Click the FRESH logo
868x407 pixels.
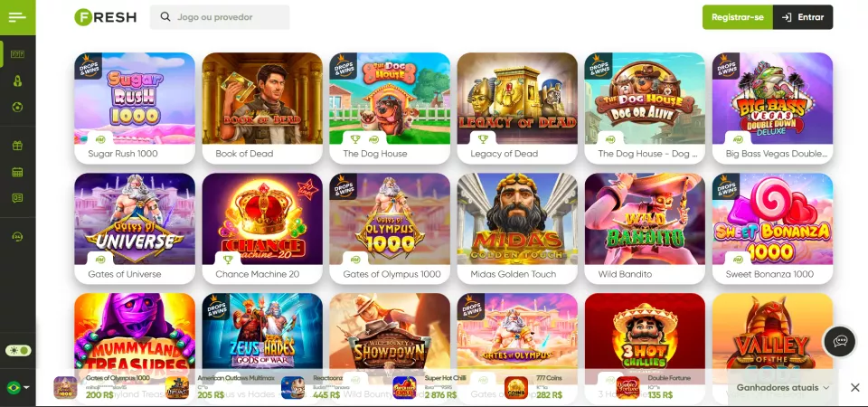[105, 17]
